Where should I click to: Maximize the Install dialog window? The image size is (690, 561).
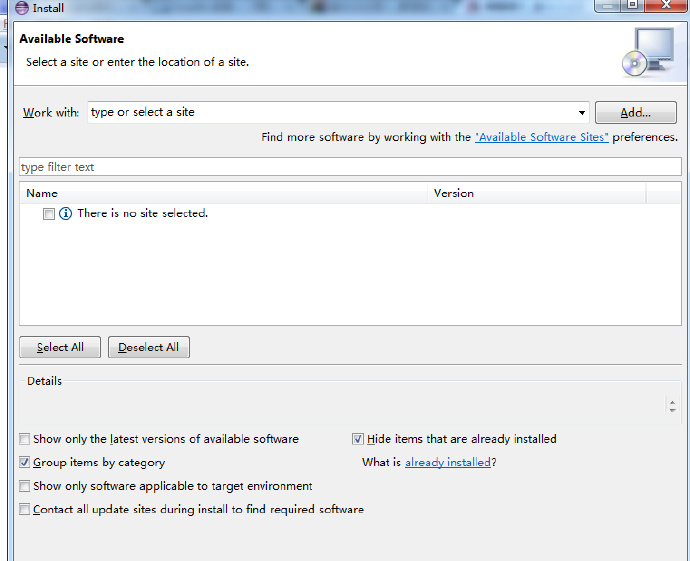pyautogui.click(x=633, y=5)
